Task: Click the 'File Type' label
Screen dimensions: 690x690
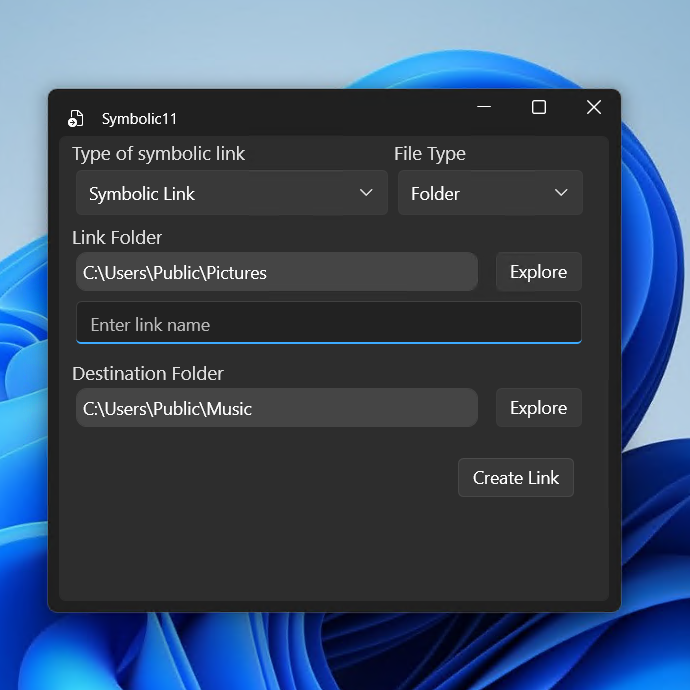Action: pyautogui.click(x=429, y=154)
